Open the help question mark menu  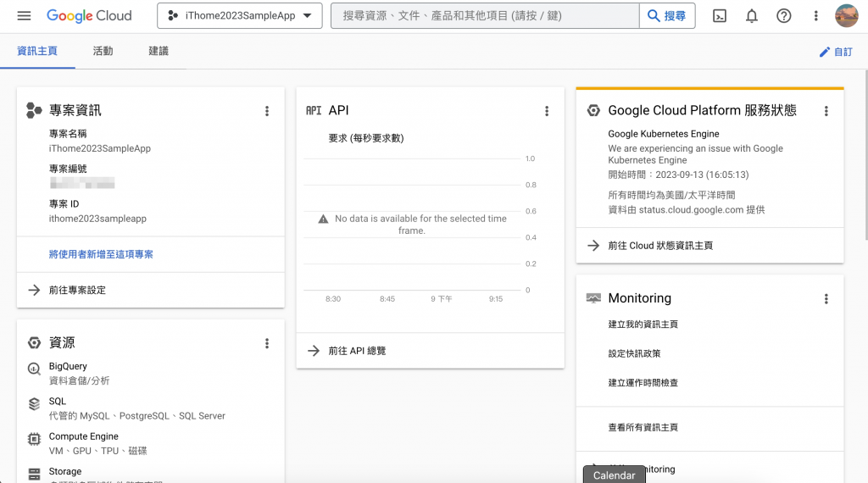coord(783,15)
